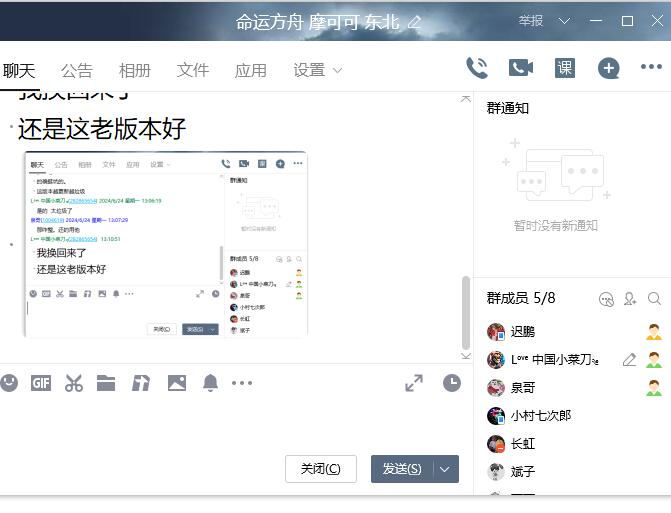Open the music share icon
671x513 pixels.
click(141, 382)
